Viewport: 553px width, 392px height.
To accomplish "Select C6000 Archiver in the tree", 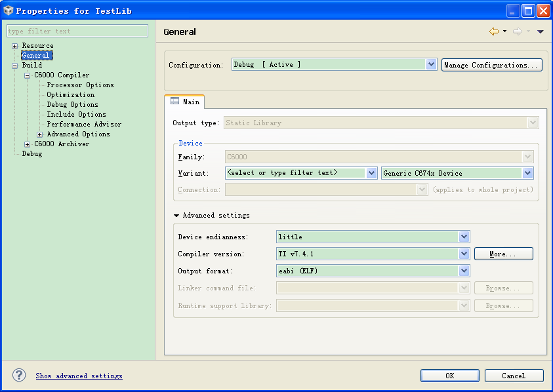I will (62, 144).
